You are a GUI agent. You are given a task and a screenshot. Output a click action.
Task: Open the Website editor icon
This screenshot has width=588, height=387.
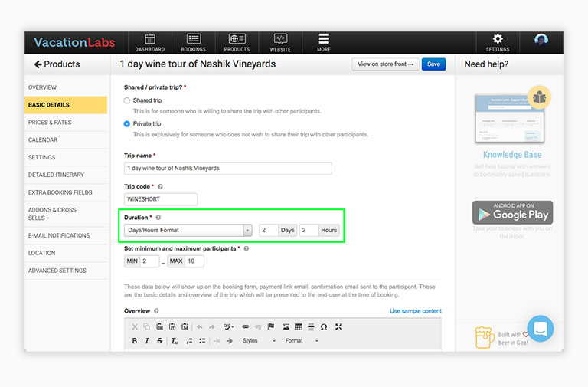click(280, 42)
